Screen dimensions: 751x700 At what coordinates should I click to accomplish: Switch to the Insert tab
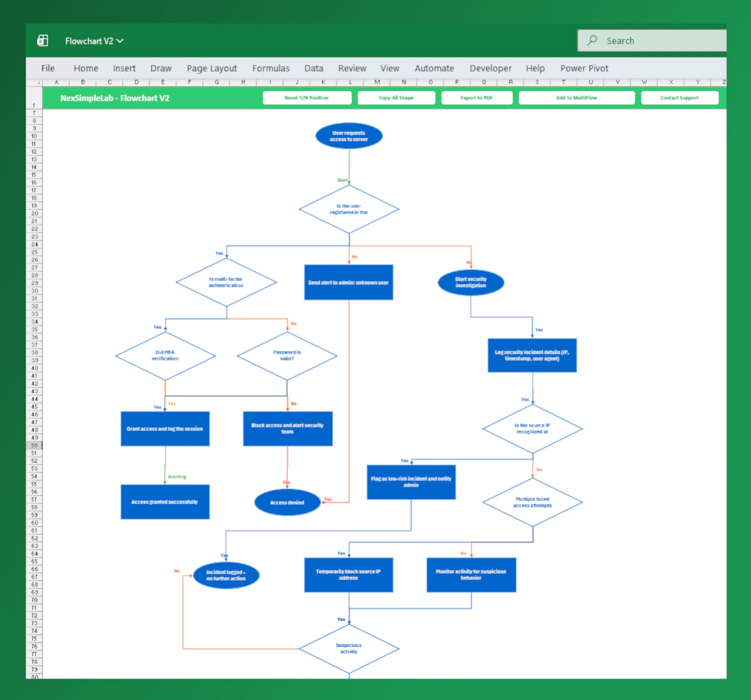pos(124,68)
